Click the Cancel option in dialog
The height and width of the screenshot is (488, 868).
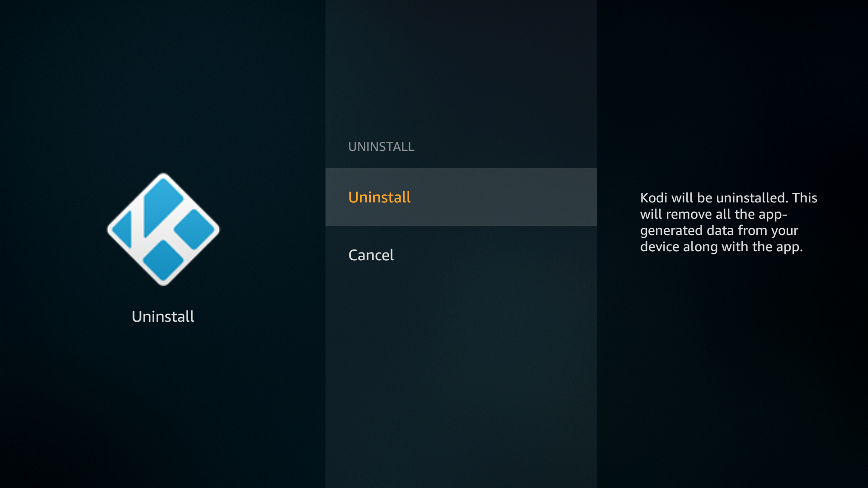pyautogui.click(x=371, y=254)
